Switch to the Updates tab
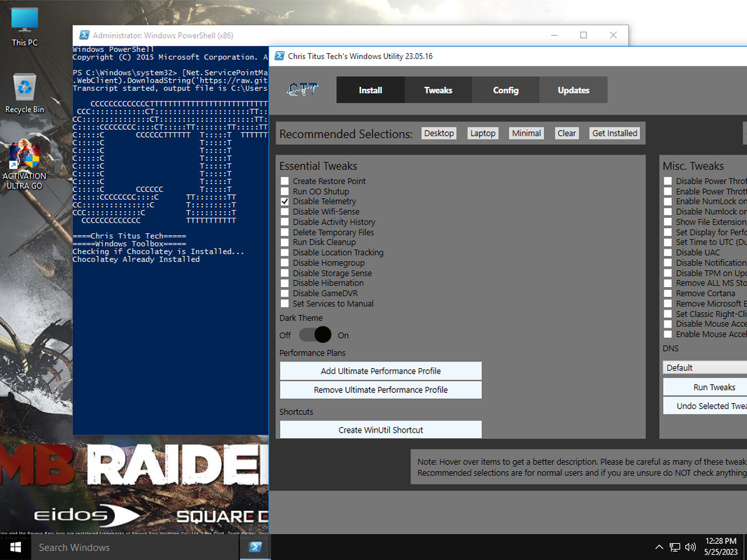The width and height of the screenshot is (747, 560). (573, 90)
